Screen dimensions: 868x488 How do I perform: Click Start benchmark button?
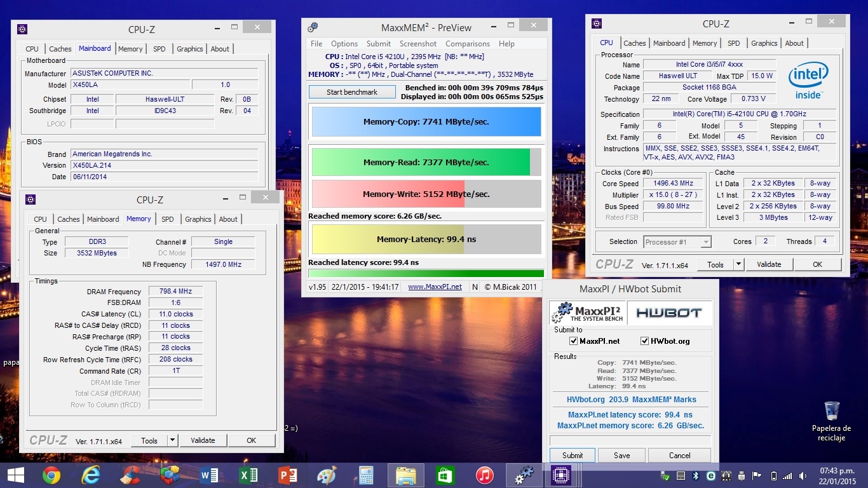click(x=352, y=92)
